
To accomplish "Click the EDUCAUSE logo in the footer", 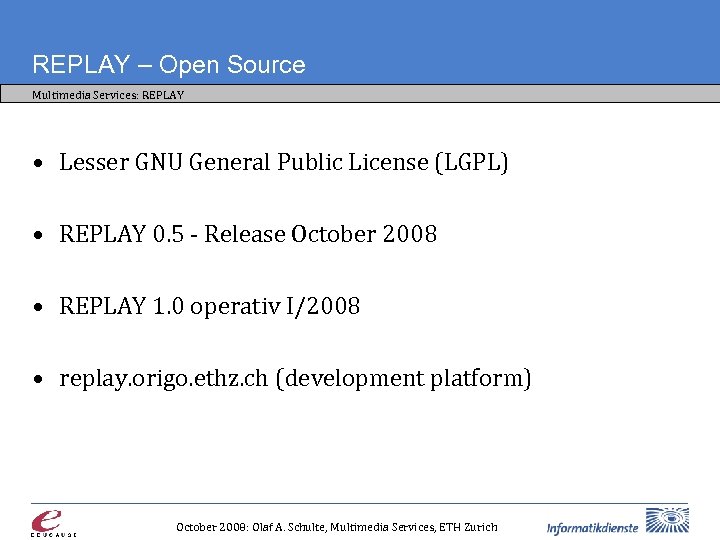I will 53,523.
